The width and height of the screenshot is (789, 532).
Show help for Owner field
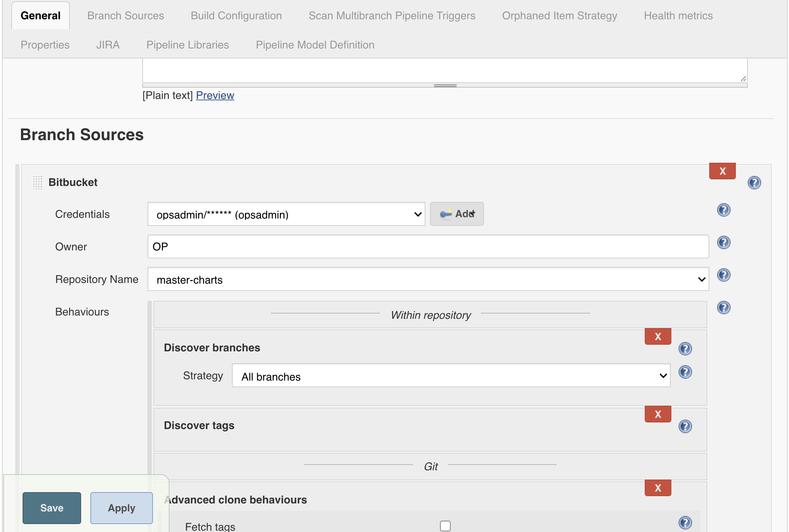[x=724, y=243]
